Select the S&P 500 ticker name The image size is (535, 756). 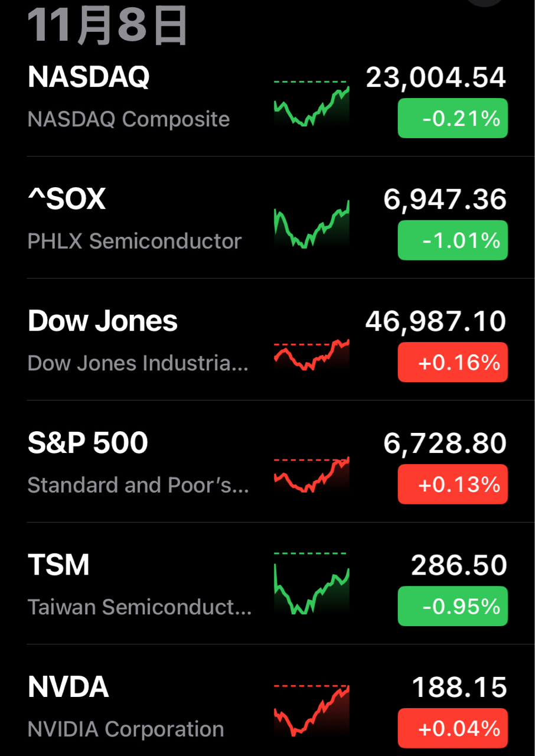pyautogui.click(x=88, y=443)
